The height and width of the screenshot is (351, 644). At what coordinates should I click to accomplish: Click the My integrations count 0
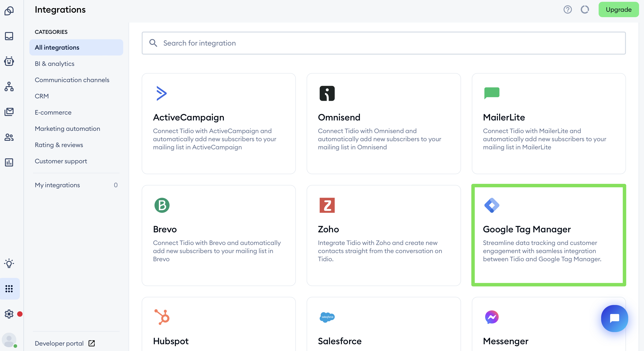coord(116,185)
